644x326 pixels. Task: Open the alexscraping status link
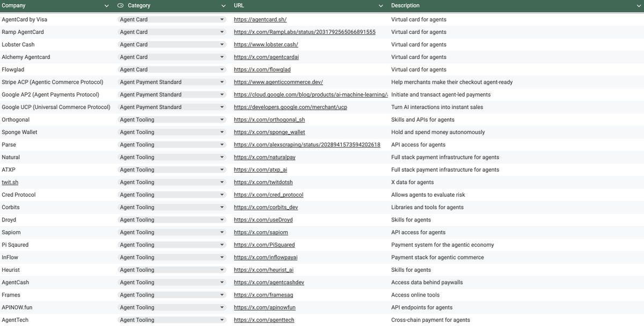pyautogui.click(x=307, y=145)
